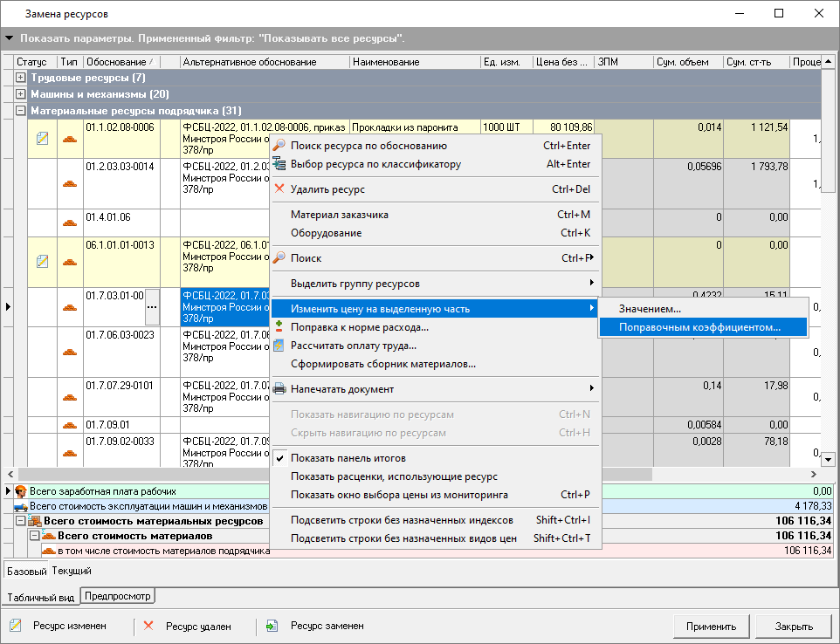The image size is (840, 644).
Task: Collapse the filter parameters panel at the top
Action: [10, 38]
